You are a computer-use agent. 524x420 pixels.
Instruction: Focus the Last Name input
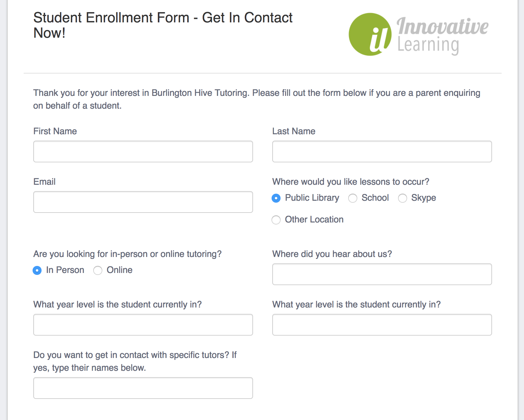(x=382, y=152)
